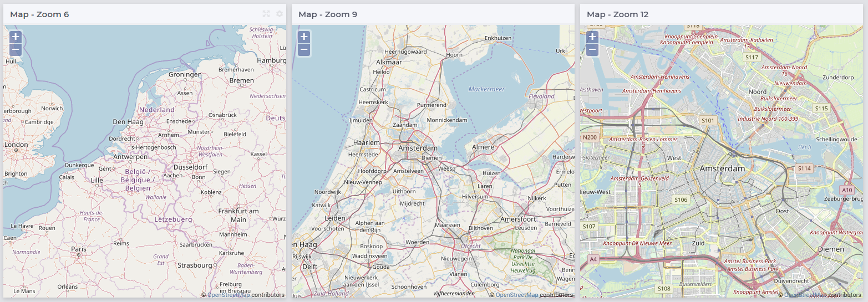
Task: Click the S115 road shield
Action: 821,109
